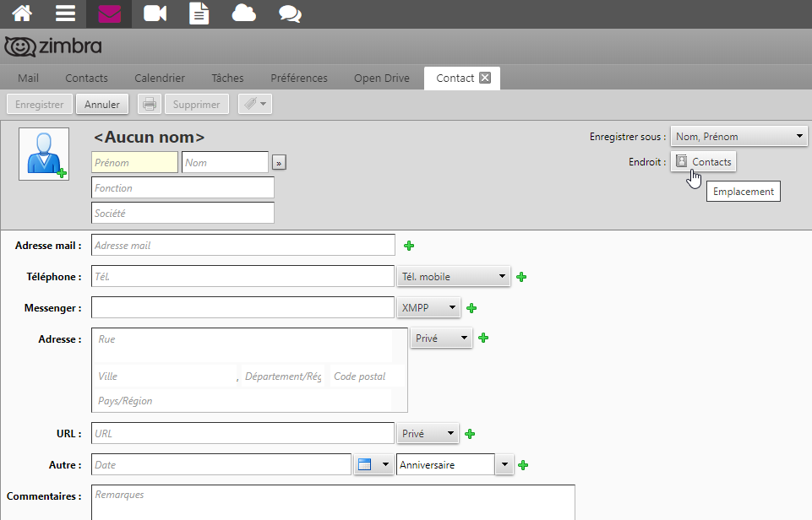This screenshot has height=520, width=812.
Task: Close the Contact tab
Action: pyautogui.click(x=485, y=78)
